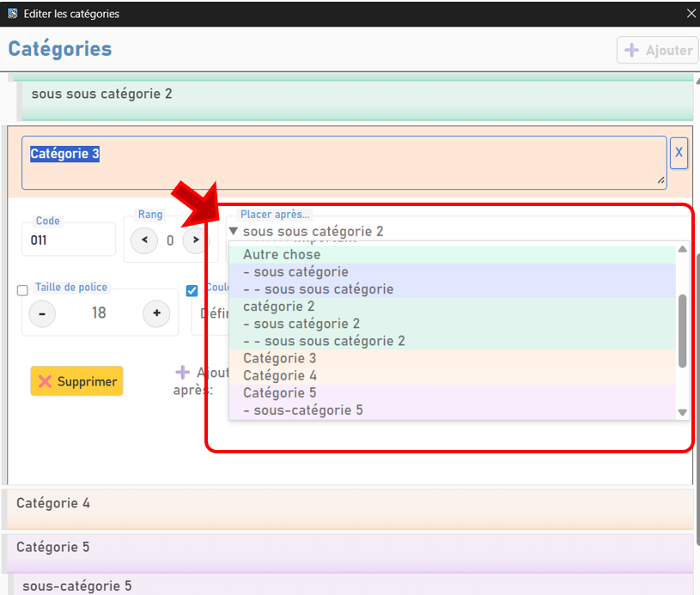
Task: Select 'Autre chose' in the dropdown list
Action: (x=452, y=254)
